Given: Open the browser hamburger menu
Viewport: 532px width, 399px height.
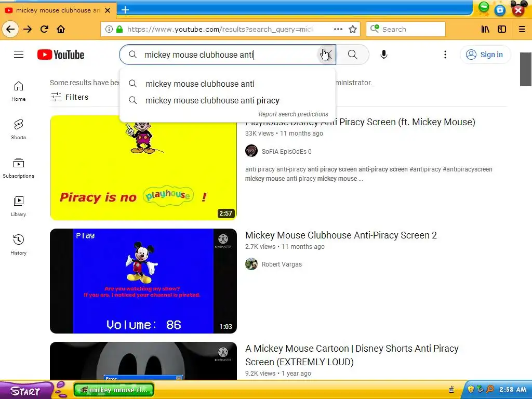Looking at the screenshot, I should pos(522,29).
